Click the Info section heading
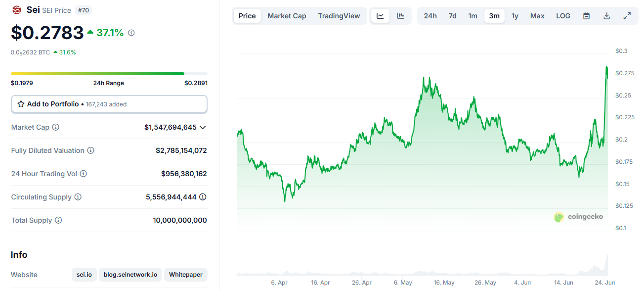This screenshot has width=644, height=290. 19,255
